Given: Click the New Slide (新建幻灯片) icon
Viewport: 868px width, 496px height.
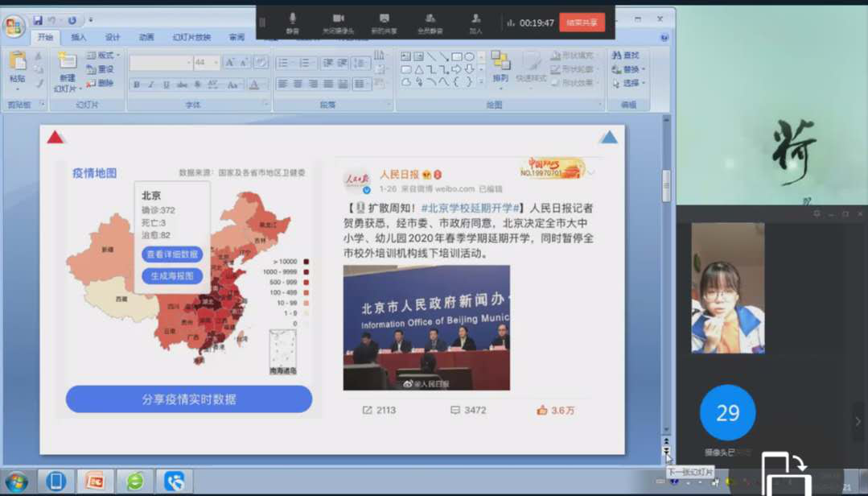Looking at the screenshot, I should pos(67,62).
